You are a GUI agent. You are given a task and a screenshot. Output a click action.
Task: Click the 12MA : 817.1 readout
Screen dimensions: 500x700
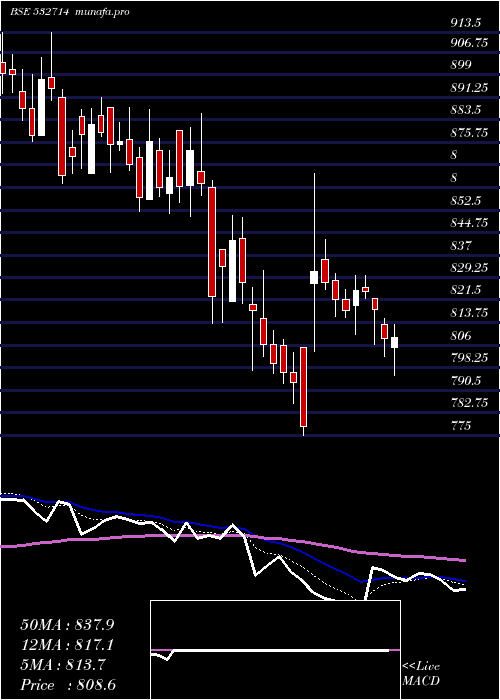pos(67,645)
